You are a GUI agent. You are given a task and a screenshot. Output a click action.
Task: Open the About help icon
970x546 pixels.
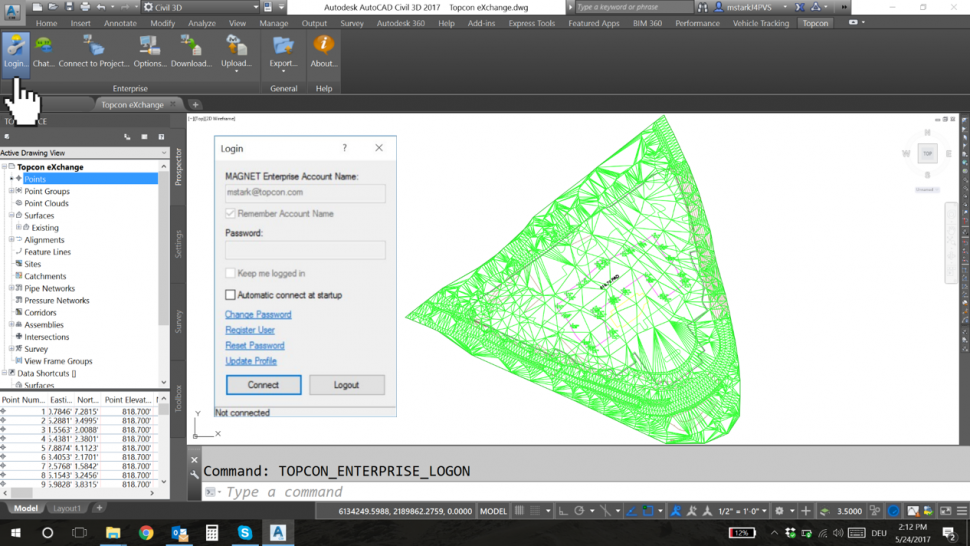pos(323,50)
